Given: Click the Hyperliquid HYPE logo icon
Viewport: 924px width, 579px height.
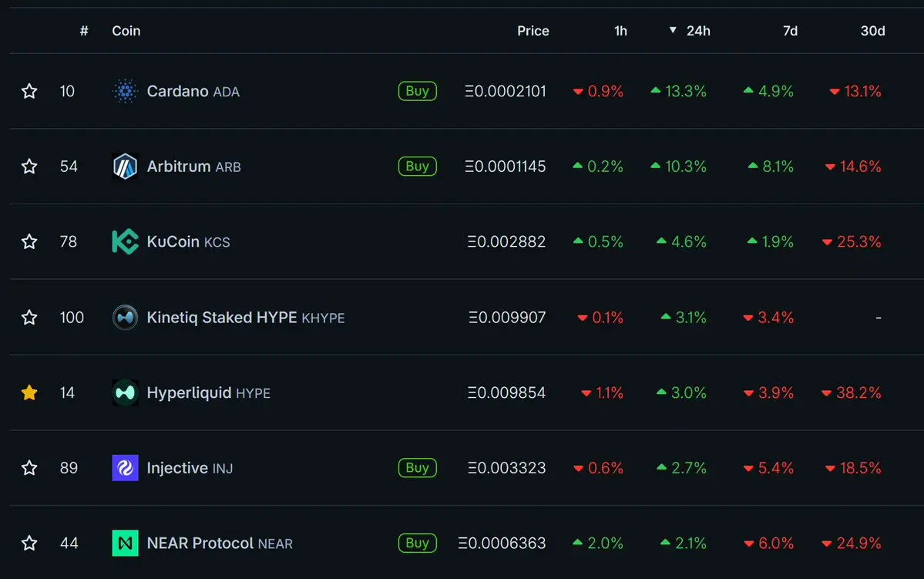Looking at the screenshot, I should 125,392.
